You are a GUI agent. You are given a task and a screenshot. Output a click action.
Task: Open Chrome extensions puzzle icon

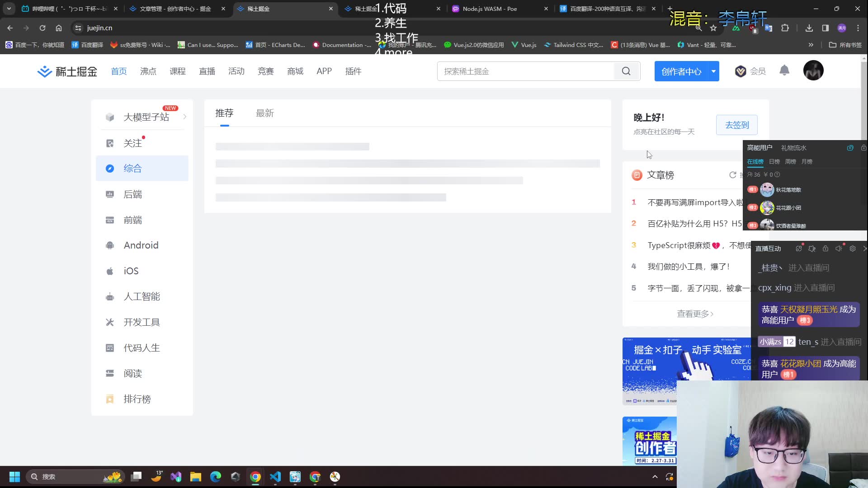point(785,28)
